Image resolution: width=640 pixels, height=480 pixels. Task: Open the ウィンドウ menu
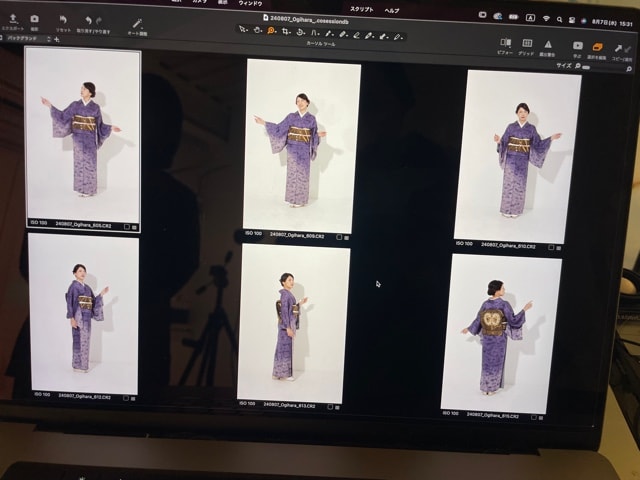(x=250, y=3)
